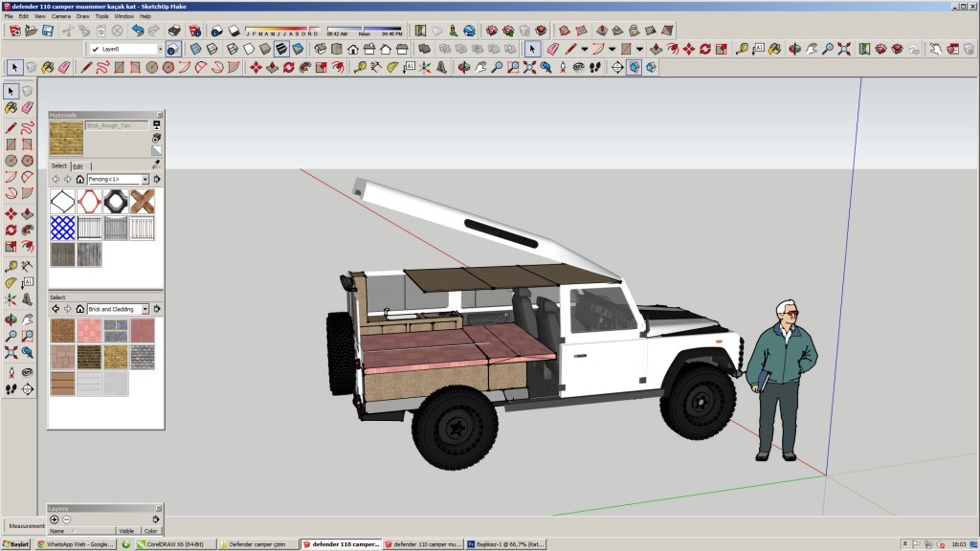Image resolution: width=980 pixels, height=551 pixels.
Task: Select the Eraser tool in left toolbar
Action: pos(27,108)
